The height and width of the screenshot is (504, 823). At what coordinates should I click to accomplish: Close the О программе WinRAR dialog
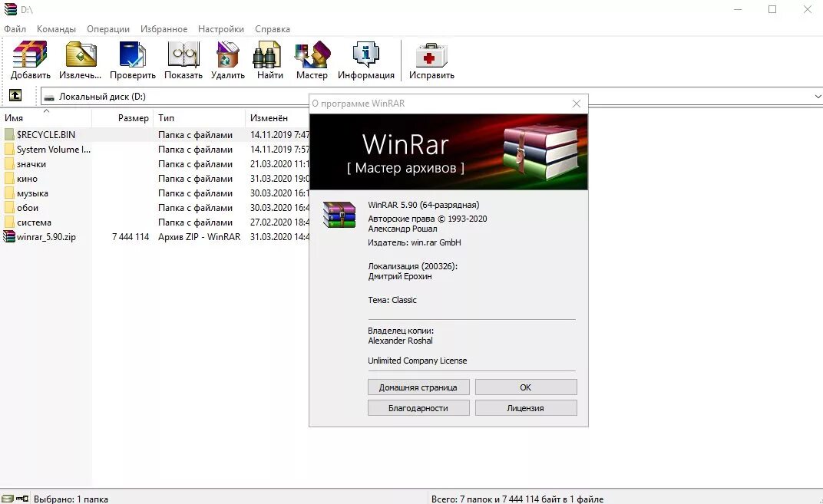pos(577,104)
